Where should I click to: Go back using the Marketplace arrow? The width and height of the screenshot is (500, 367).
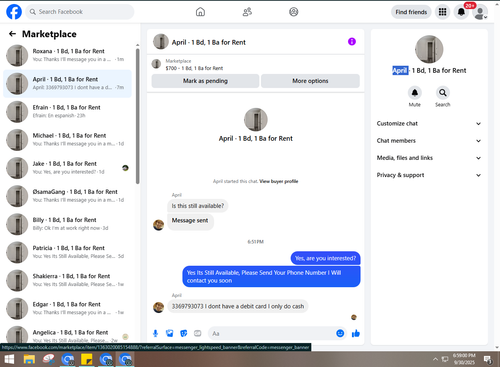tap(12, 34)
